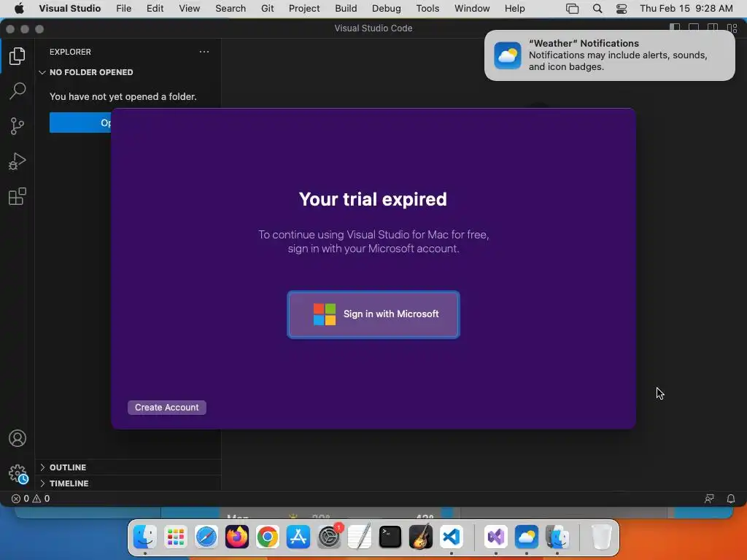This screenshot has height=560, width=747.
Task: Click the Create Account button
Action: coord(167,408)
